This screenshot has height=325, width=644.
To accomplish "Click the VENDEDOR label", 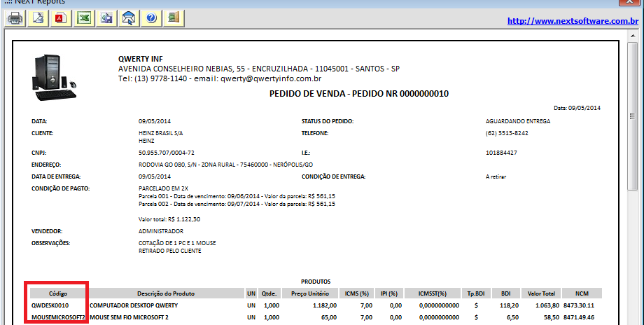I will click(x=47, y=231).
